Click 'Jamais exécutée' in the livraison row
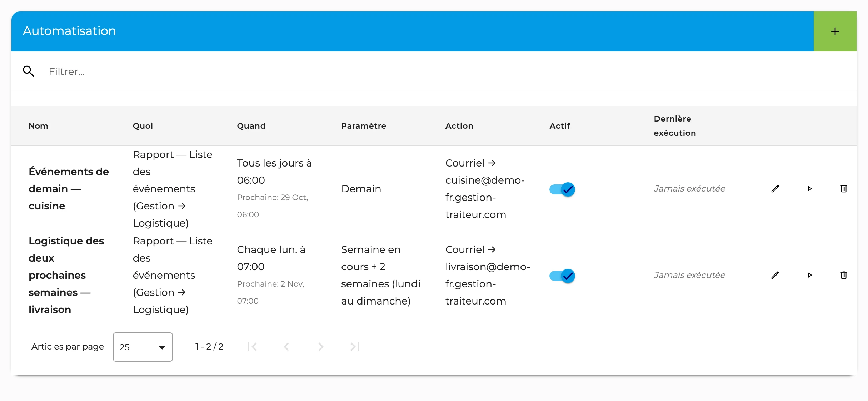This screenshot has width=868, height=401. 689,275
